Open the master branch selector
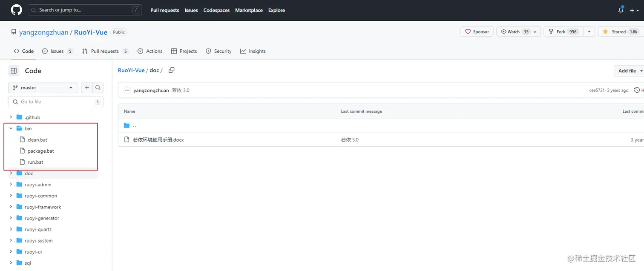 43,88
